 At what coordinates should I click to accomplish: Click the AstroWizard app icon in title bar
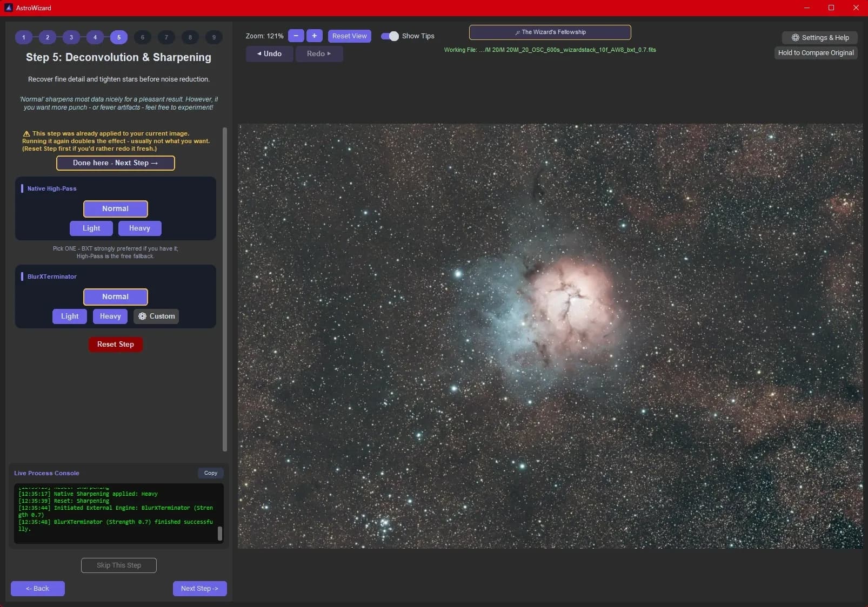click(8, 8)
